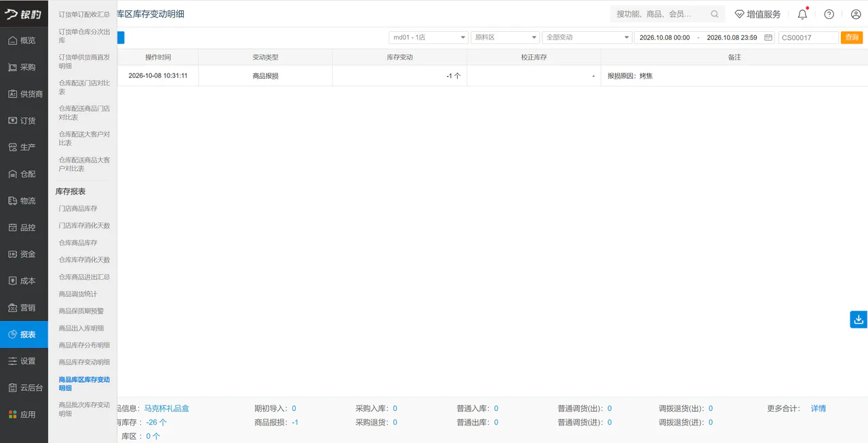The height and width of the screenshot is (443, 868).
Task: Click the help question mark icon
Action: point(829,14)
